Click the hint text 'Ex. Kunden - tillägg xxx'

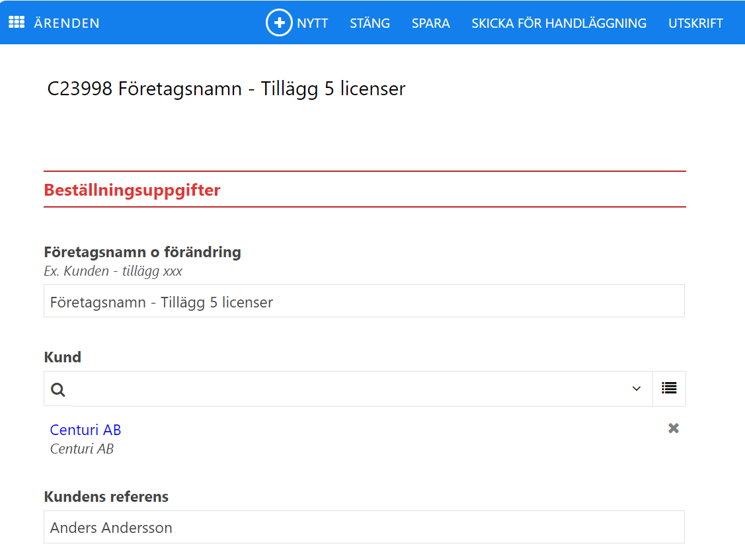coord(113,271)
